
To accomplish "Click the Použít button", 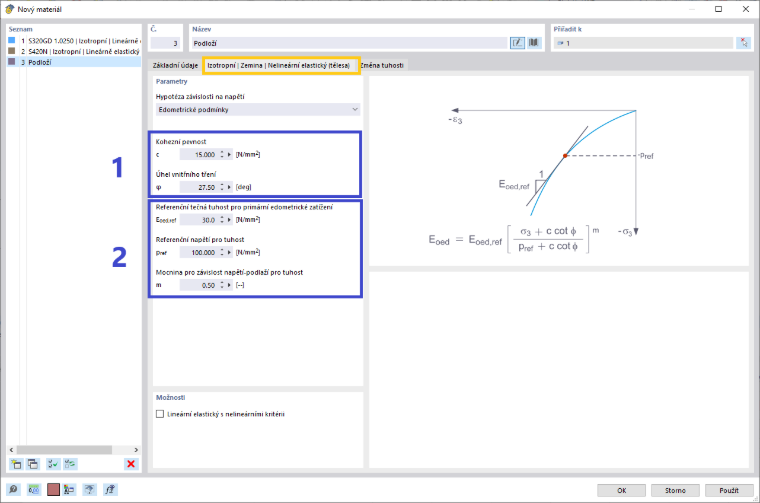I will pyautogui.click(x=729, y=490).
